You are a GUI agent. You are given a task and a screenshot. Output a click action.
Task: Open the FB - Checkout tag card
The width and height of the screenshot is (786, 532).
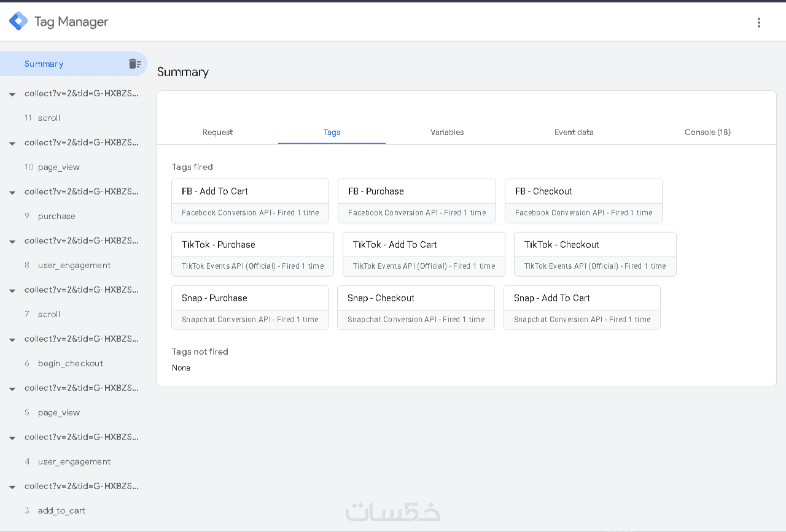coord(583,201)
